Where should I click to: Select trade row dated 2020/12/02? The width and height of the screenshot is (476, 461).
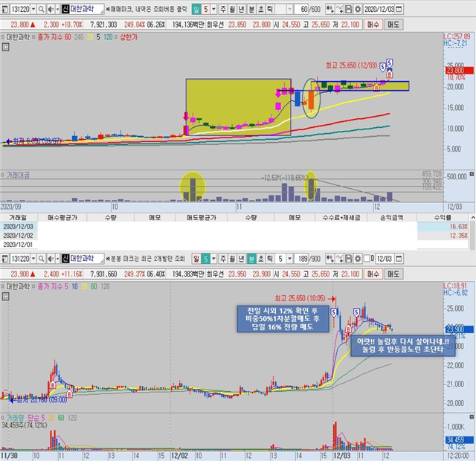(x=234, y=236)
